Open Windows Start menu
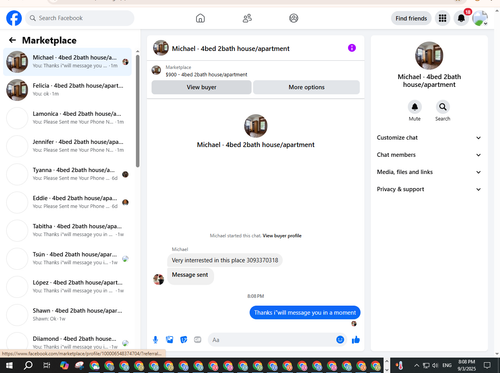 click(9, 365)
